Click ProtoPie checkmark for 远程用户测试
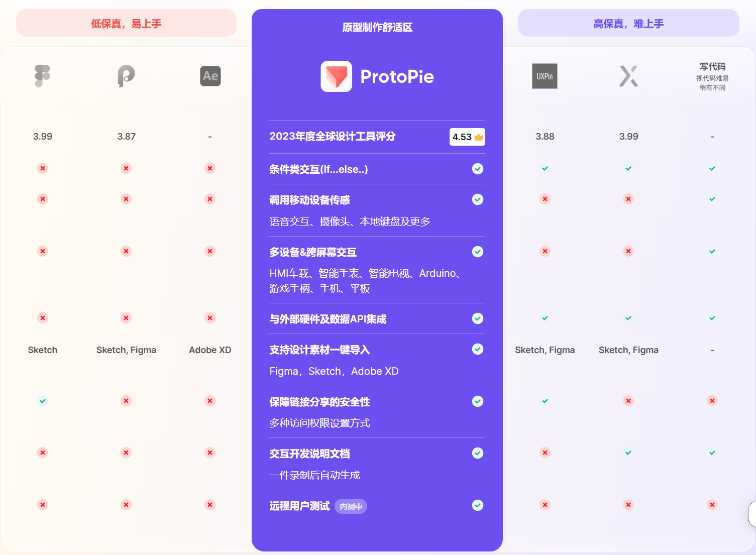 [x=478, y=505]
